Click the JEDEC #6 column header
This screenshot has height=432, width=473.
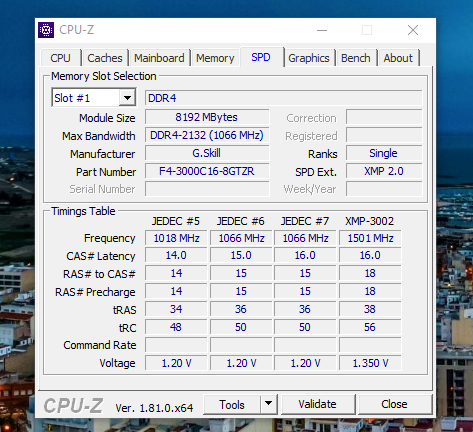click(x=241, y=221)
